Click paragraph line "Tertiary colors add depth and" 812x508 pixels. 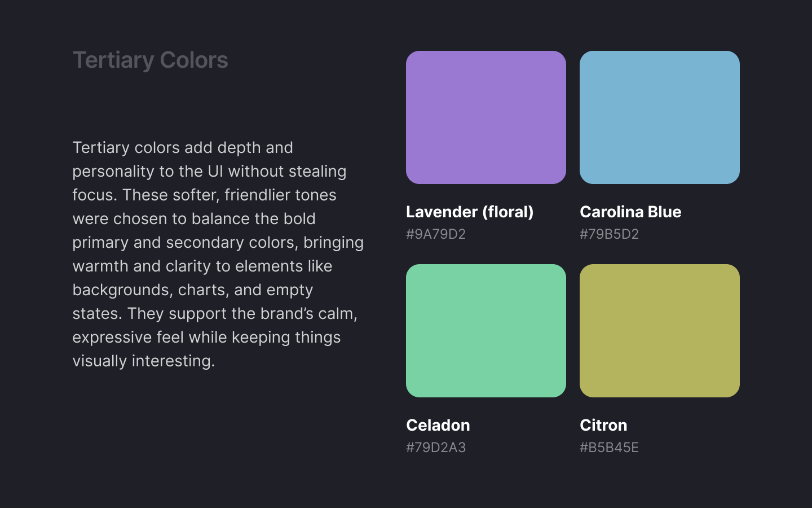(183, 148)
